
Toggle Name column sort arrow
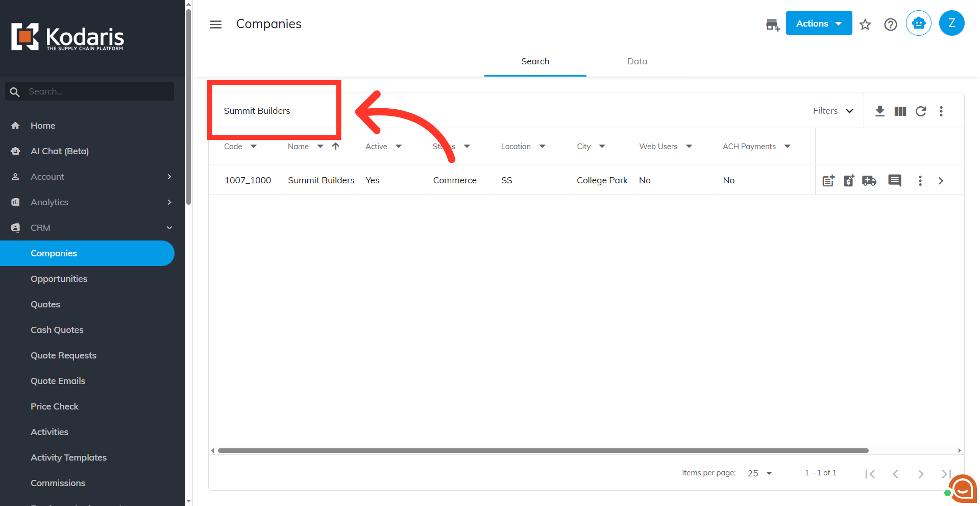click(x=335, y=146)
